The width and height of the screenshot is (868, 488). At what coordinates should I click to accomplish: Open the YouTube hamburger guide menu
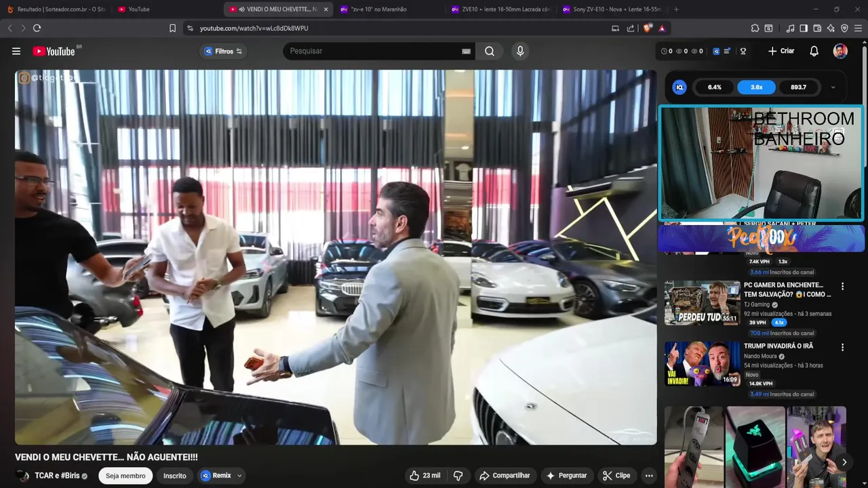pos(16,51)
